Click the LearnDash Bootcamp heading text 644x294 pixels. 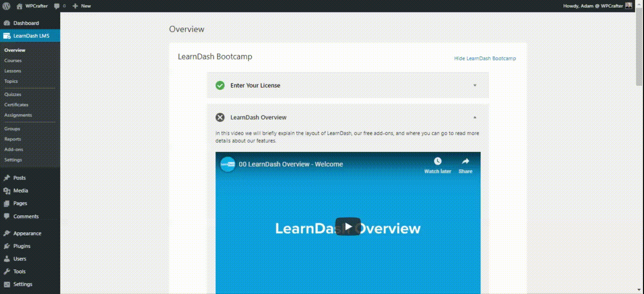(215, 57)
